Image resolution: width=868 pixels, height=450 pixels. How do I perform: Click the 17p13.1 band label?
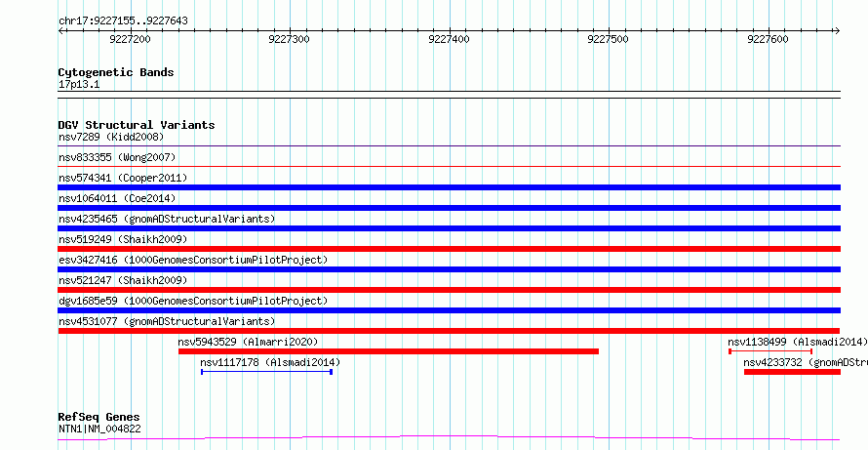click(79, 85)
